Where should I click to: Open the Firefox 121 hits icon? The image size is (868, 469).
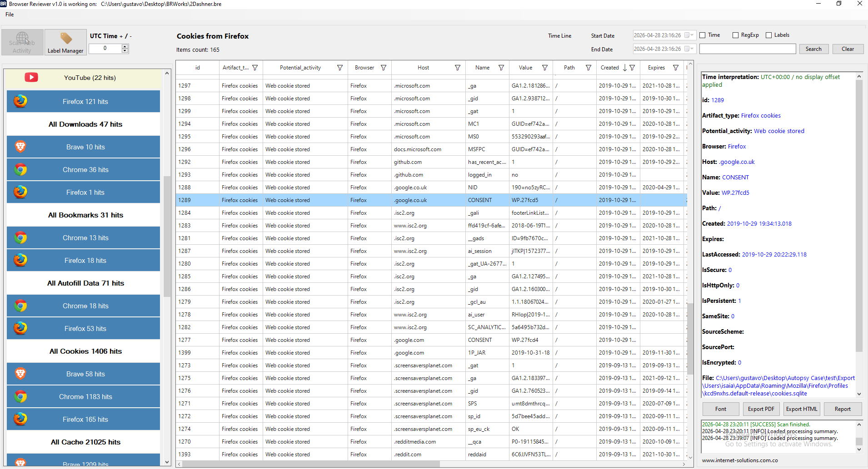pyautogui.click(x=20, y=101)
